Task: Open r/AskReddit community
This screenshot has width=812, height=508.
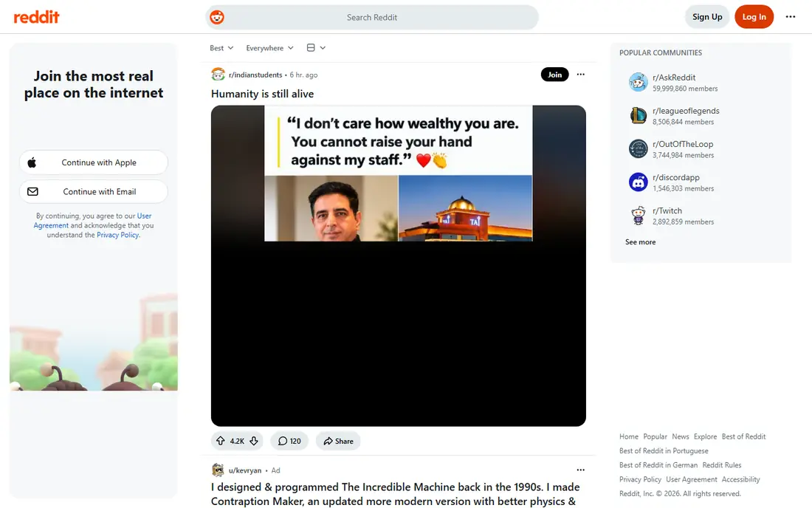Action: coord(674,78)
